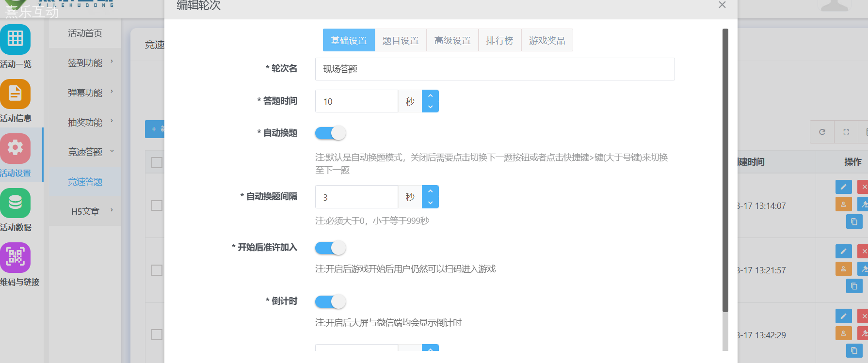Viewport: 868px width, 363px height.
Task: Decrease 答题时间 with the down arrow
Action: [x=430, y=107]
